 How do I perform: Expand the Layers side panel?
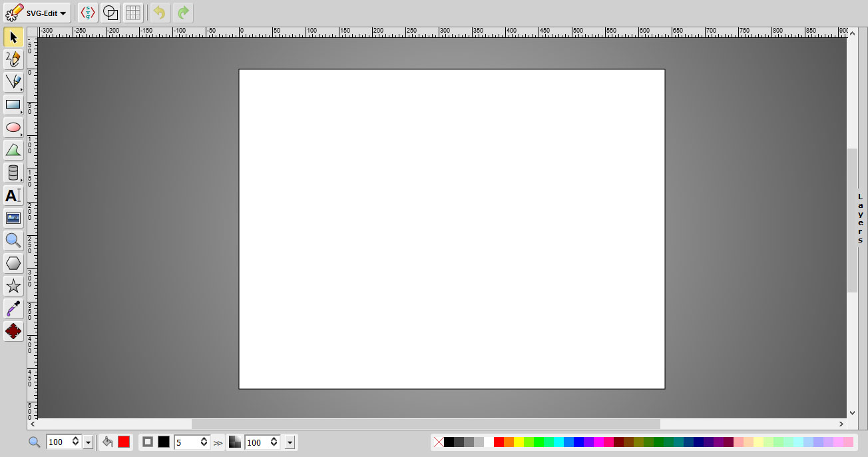click(860, 219)
